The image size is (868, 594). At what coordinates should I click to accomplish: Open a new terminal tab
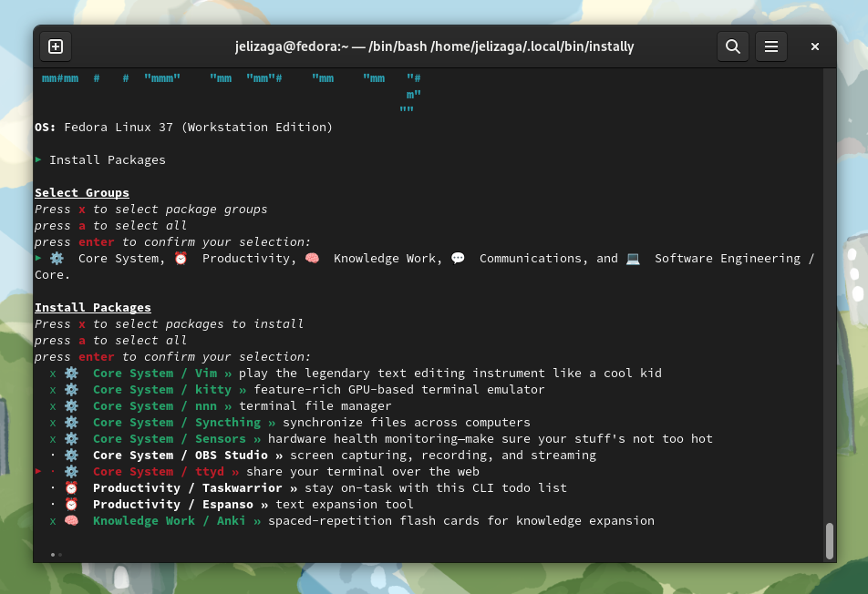click(x=56, y=46)
